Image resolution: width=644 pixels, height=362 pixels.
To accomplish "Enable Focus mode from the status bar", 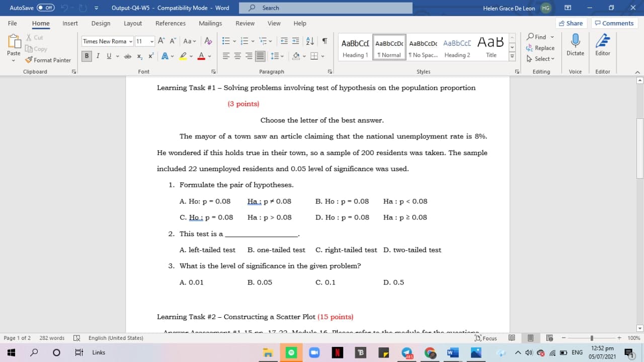I will coord(485,338).
